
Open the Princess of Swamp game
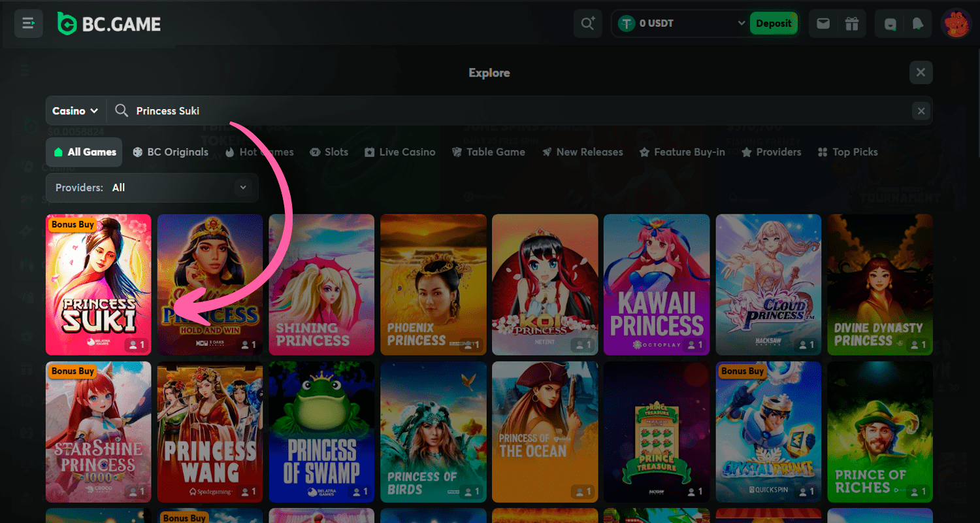[x=322, y=431]
